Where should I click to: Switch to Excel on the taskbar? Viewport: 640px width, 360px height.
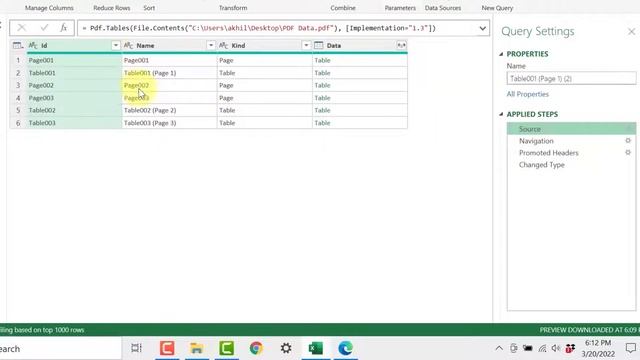316,348
